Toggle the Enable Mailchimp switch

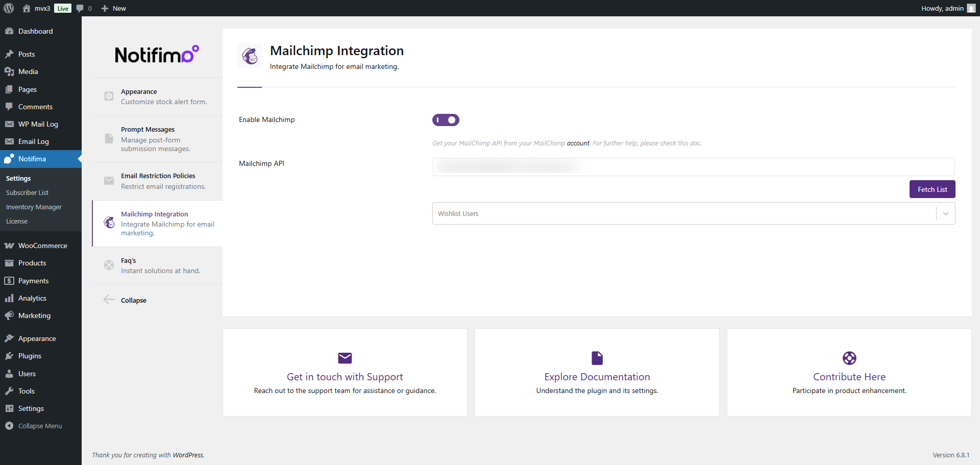click(446, 120)
